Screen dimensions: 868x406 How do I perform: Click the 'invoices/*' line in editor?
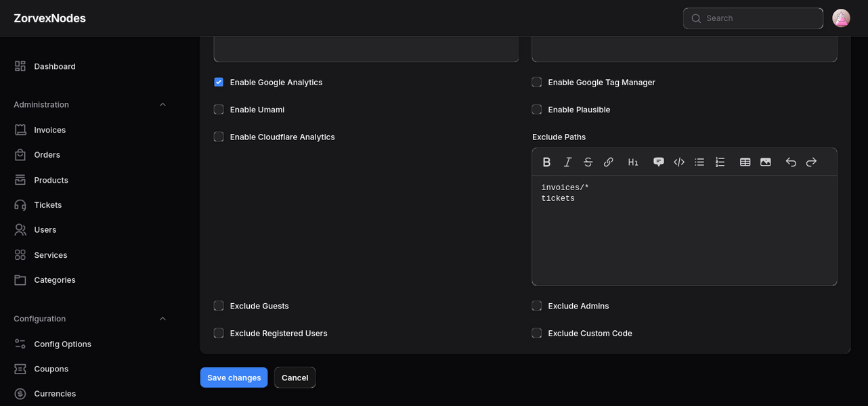click(565, 187)
